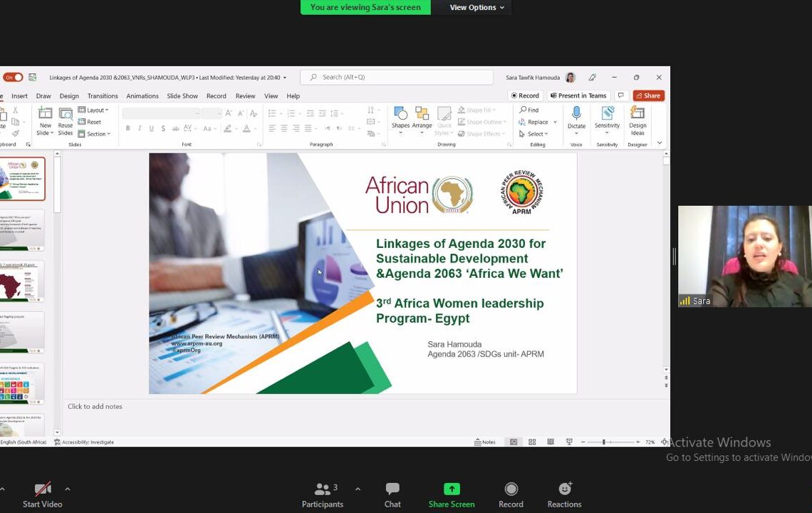This screenshot has height=513, width=812.
Task: Switch to Slide Sorter view in status bar
Action: click(532, 442)
